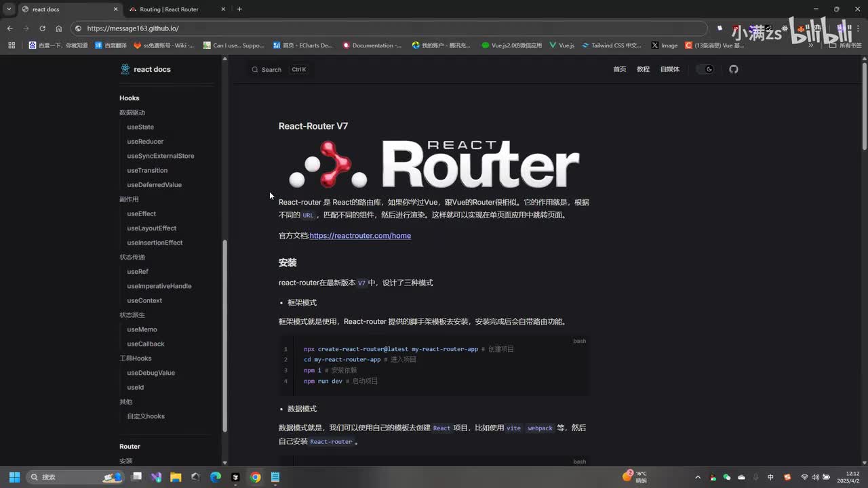868x488 pixels.
Task: Open useRef sidebar entry
Action: [x=138, y=272]
